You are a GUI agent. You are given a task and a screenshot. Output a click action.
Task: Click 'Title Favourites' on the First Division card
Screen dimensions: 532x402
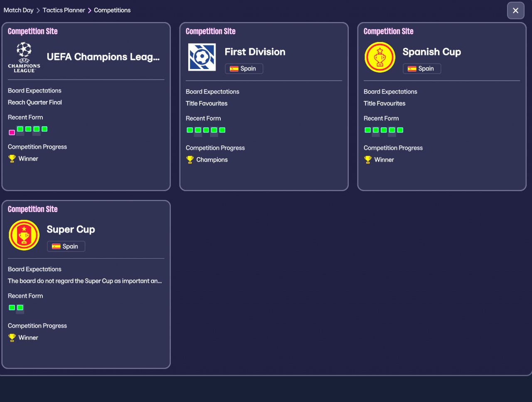207,104
